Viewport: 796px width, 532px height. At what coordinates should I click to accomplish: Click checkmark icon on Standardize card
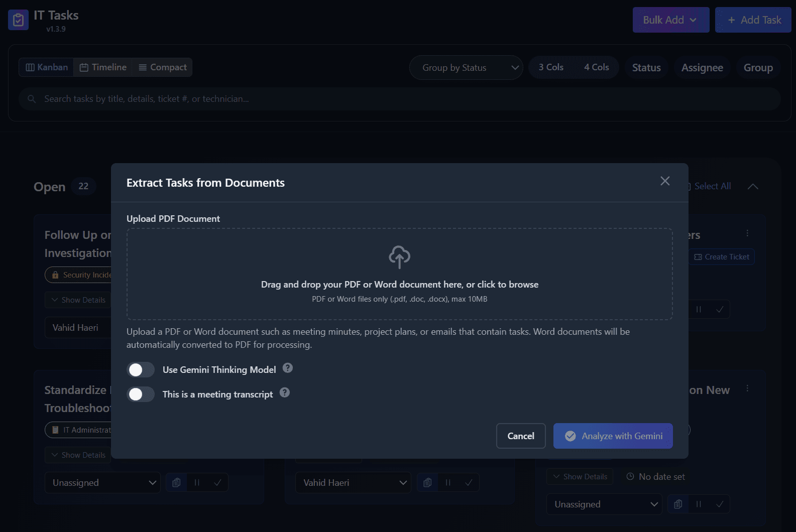(x=217, y=483)
